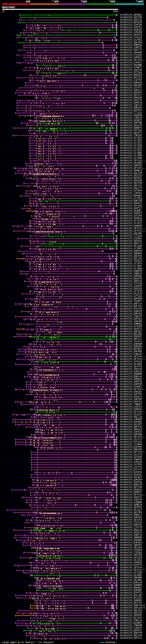Select the UniRef100_A5BMY8 label
This screenshot has height=644, width=146.
131,271
